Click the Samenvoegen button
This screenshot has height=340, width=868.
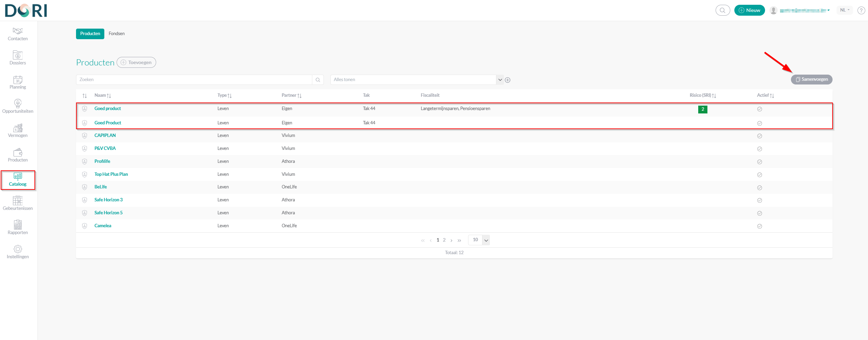point(811,79)
